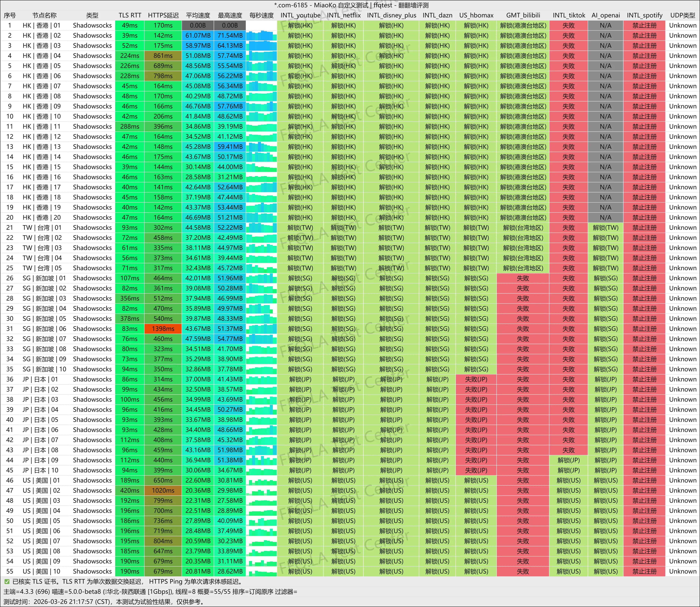Click the red 1398ms HTTPS delay cell
Image resolution: width=700 pixels, height=607 pixels.
point(163,329)
